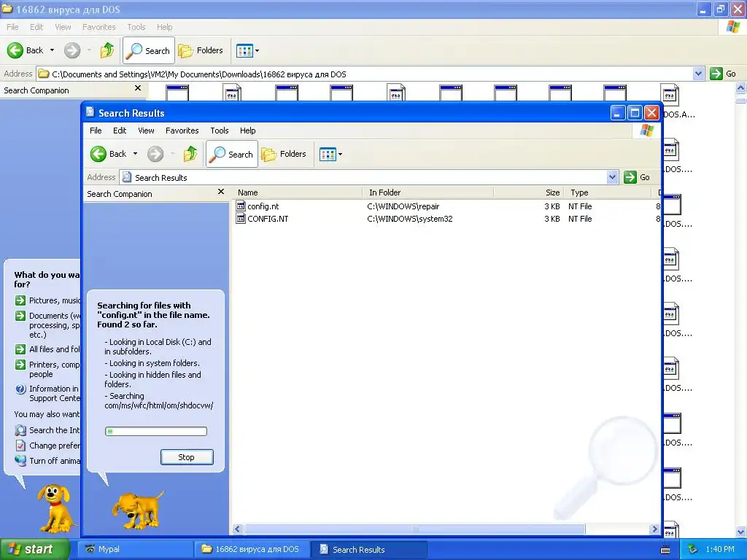Click Search the Internet option
Screen dimensions: 747x560
pos(47,430)
